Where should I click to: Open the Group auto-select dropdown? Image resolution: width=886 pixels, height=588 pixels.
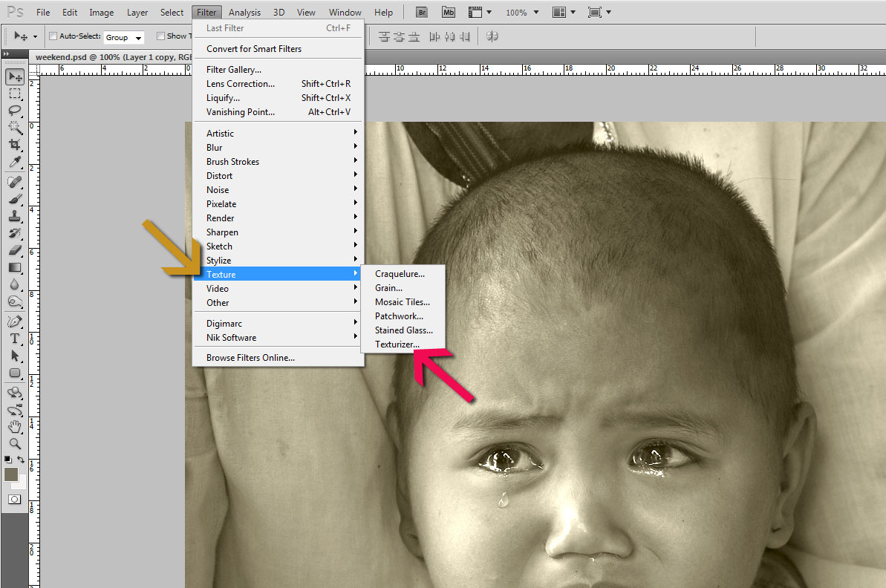(124, 37)
